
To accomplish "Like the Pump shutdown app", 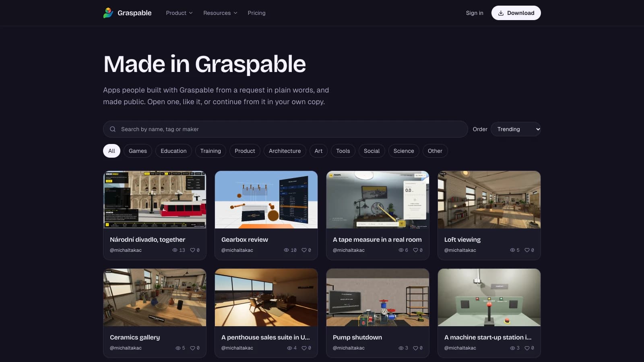I will (415, 348).
